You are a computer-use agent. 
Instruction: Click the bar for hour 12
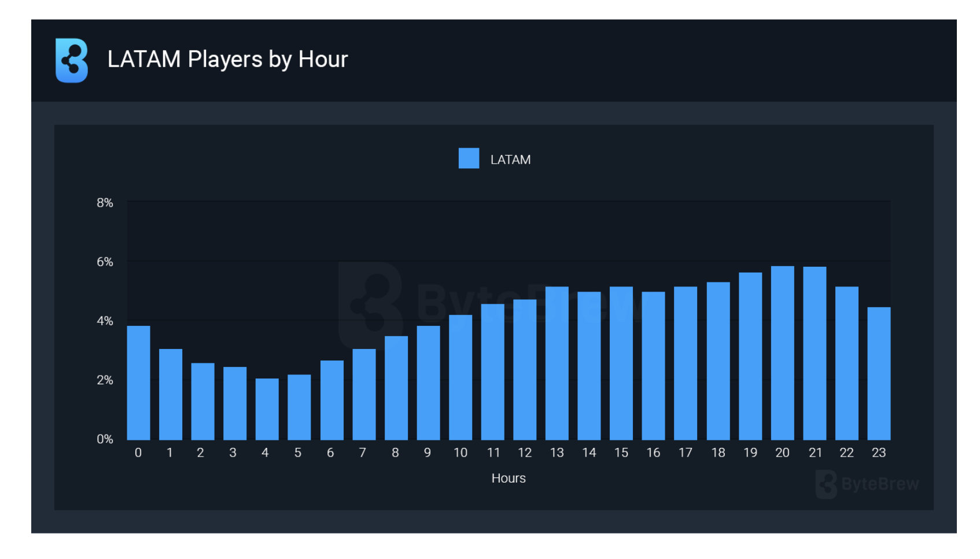(525, 370)
